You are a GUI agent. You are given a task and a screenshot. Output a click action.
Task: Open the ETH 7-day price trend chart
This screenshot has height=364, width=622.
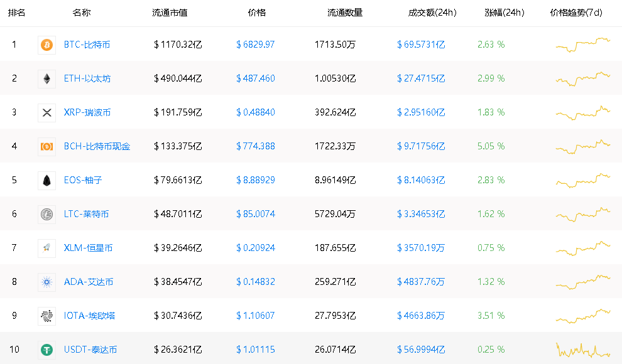(x=583, y=78)
